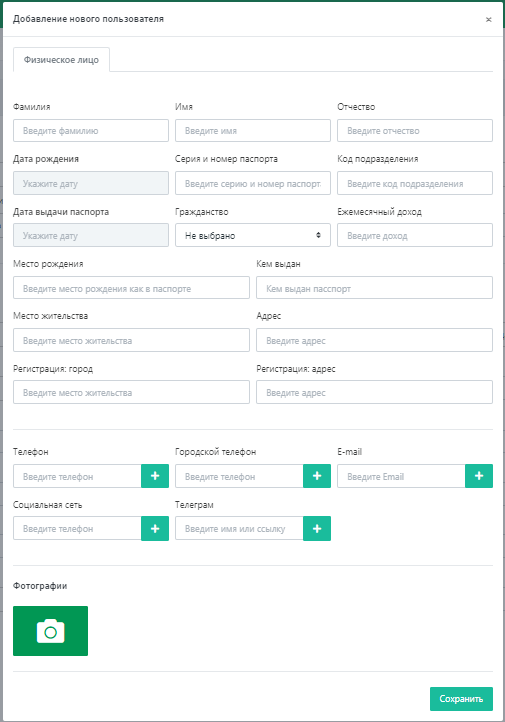
Task: Add extra E-mail using plus icon
Action: coord(479,476)
